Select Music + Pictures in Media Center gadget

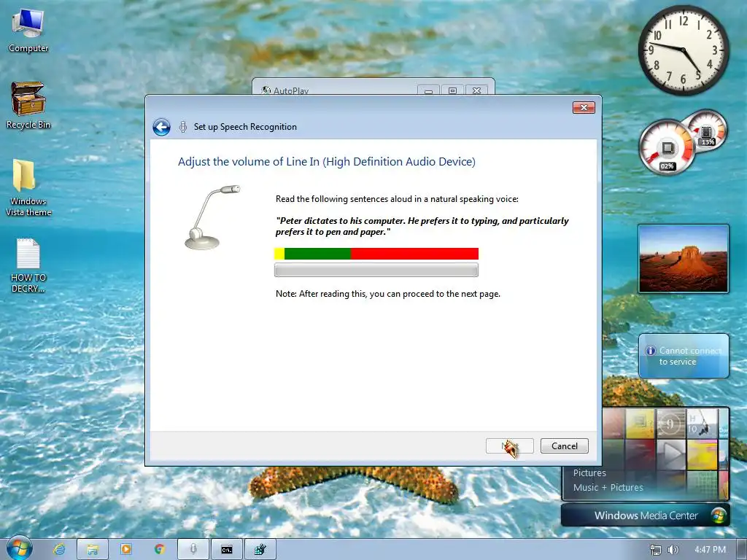click(608, 487)
